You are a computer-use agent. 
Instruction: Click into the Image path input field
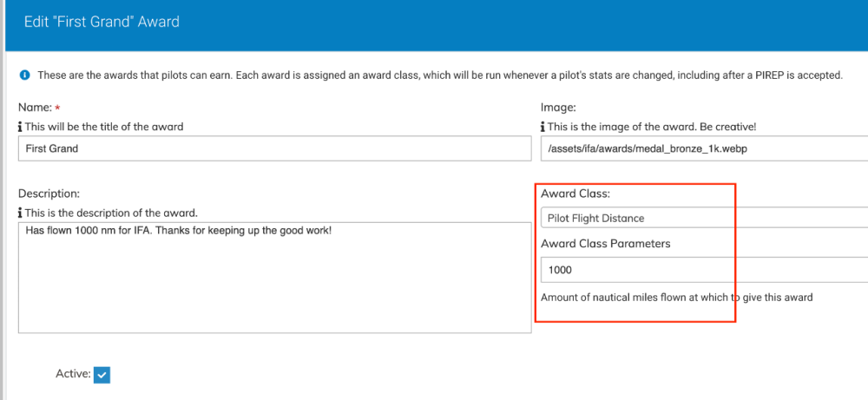pos(703,148)
